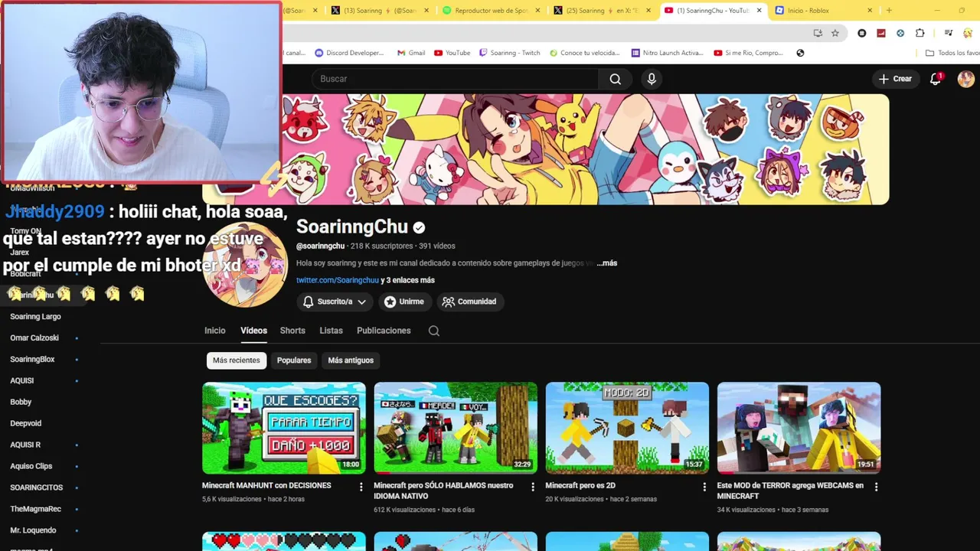Click the Crear button

click(x=895, y=79)
